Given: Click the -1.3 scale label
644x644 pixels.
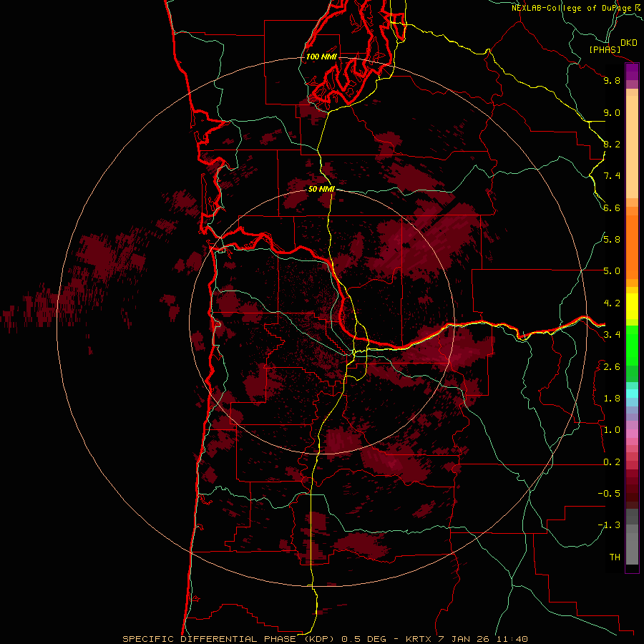Looking at the screenshot, I should click(609, 525).
